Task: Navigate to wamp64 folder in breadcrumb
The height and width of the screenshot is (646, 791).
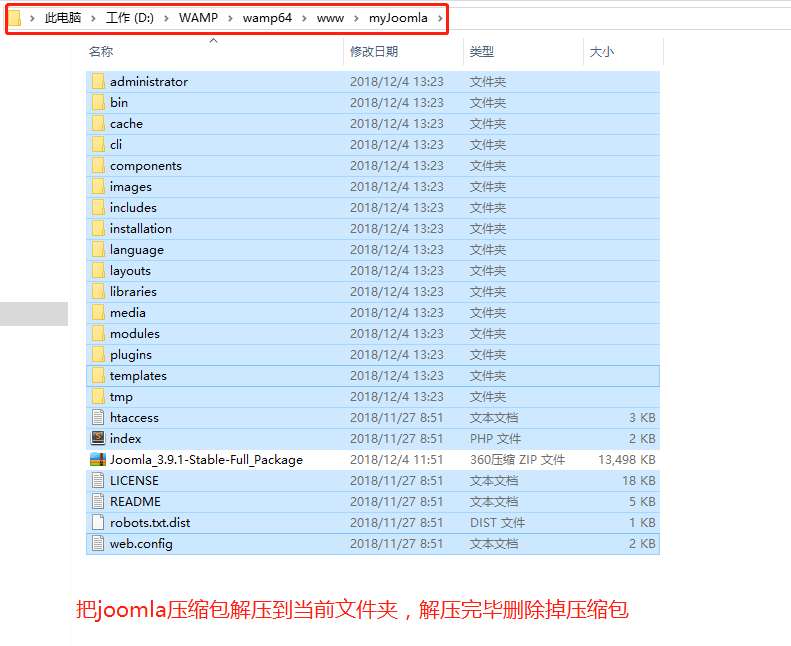Action: pyautogui.click(x=267, y=18)
